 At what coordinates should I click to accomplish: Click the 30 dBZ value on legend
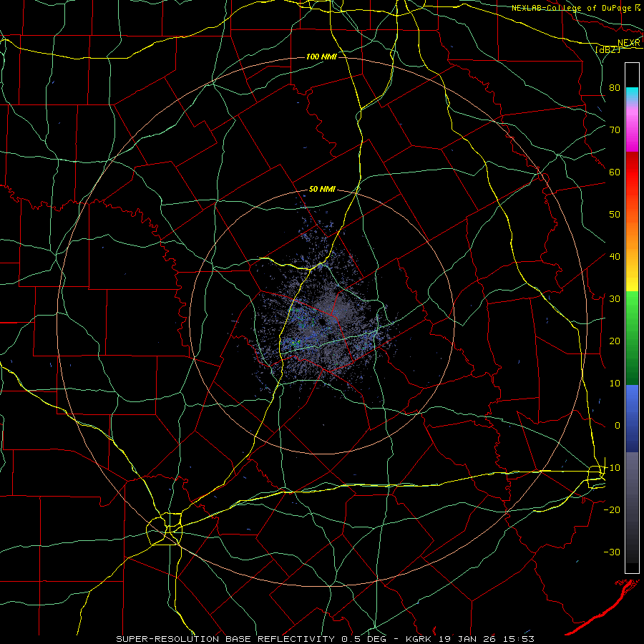(x=615, y=298)
